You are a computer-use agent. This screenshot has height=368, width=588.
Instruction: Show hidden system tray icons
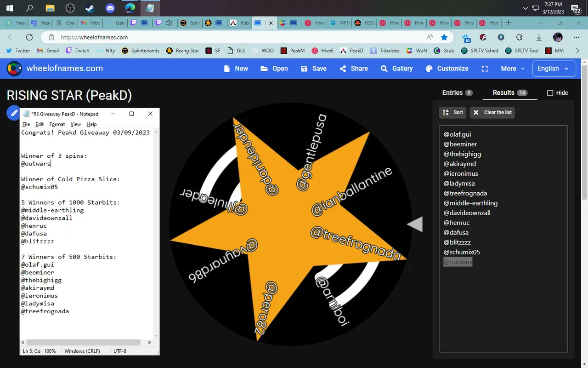526,8
